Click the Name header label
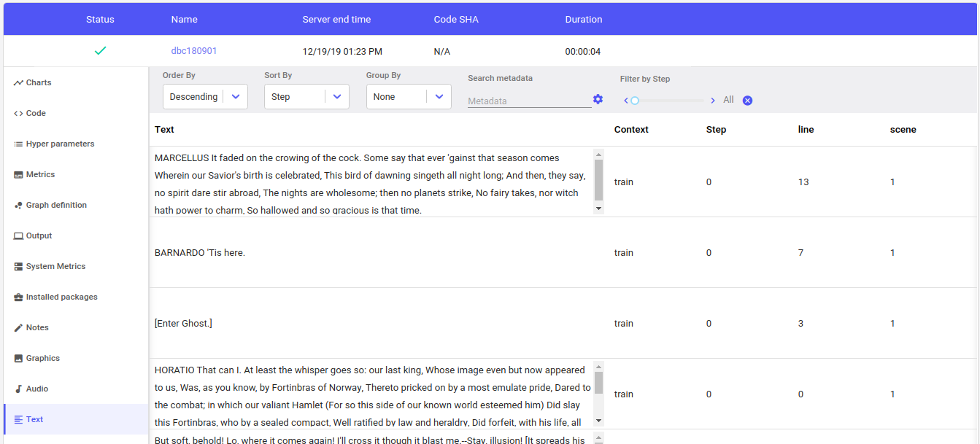This screenshot has width=980, height=444. [x=185, y=20]
